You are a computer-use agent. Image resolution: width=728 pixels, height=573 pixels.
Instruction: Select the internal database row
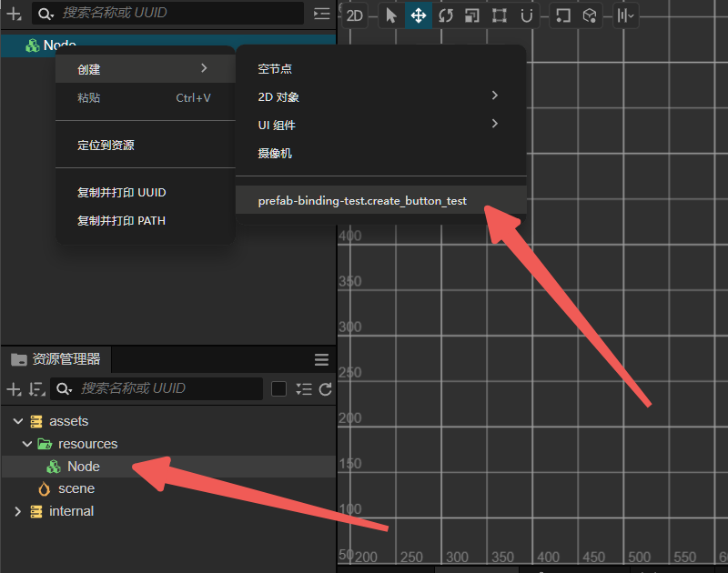point(168,511)
